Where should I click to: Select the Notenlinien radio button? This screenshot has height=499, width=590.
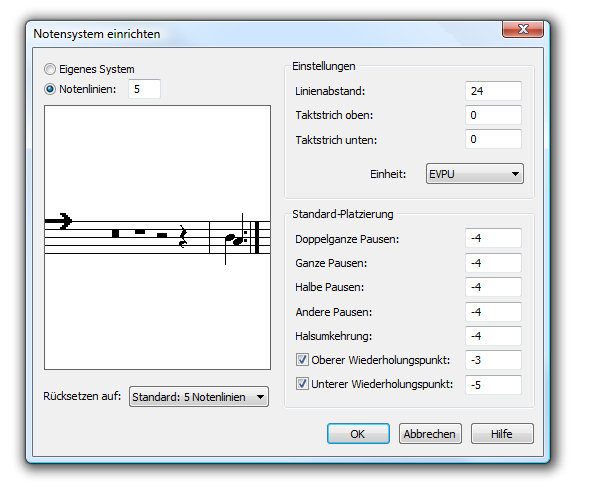[x=50, y=89]
